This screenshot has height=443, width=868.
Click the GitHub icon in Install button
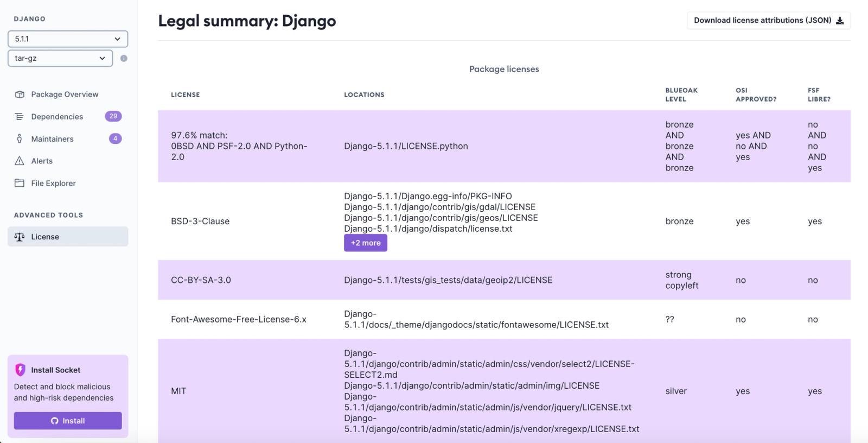[55, 421]
